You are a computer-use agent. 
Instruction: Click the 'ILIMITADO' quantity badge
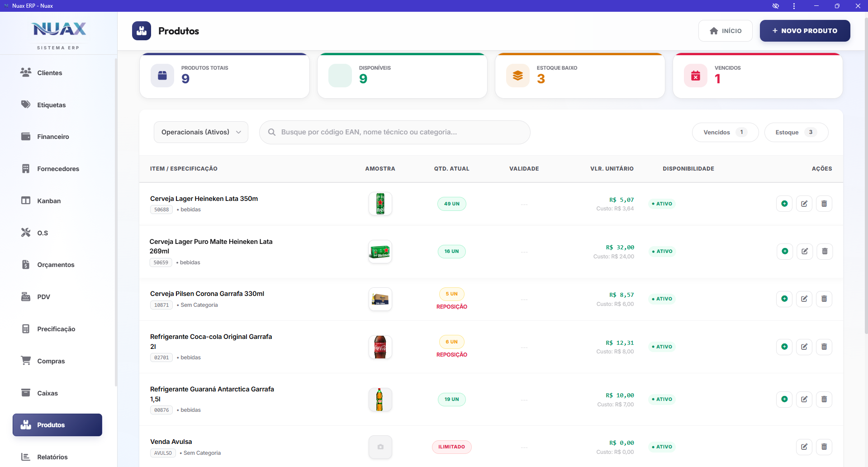(451, 447)
